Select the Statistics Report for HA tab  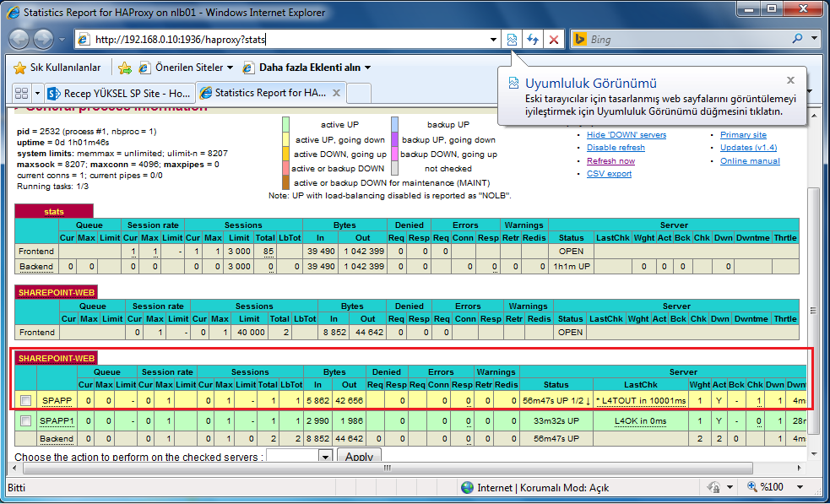[263, 93]
